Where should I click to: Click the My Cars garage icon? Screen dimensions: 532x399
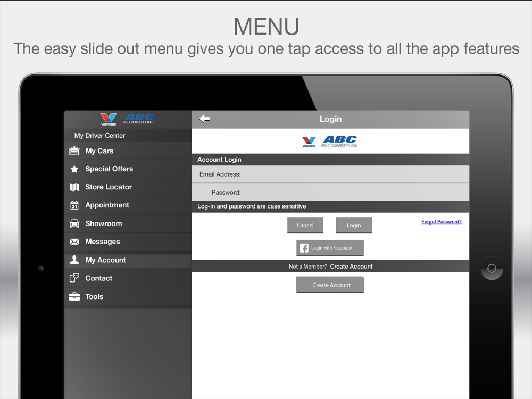pos(74,151)
